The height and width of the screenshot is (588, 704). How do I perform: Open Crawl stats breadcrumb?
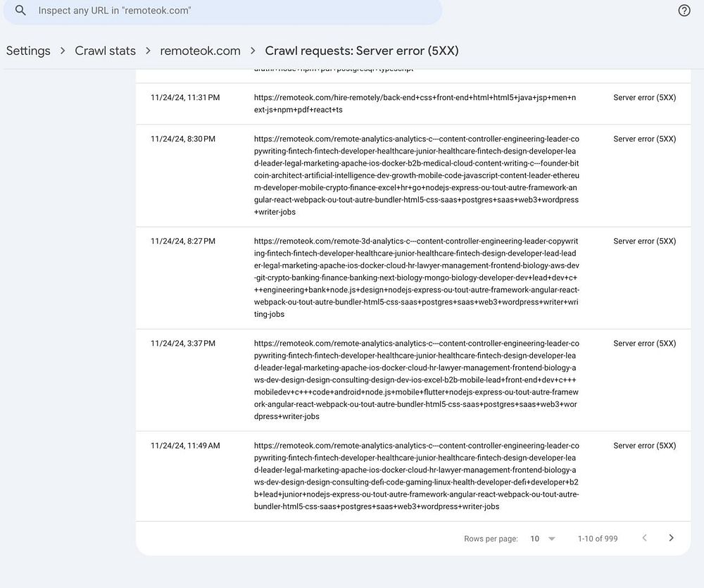pyautogui.click(x=105, y=51)
